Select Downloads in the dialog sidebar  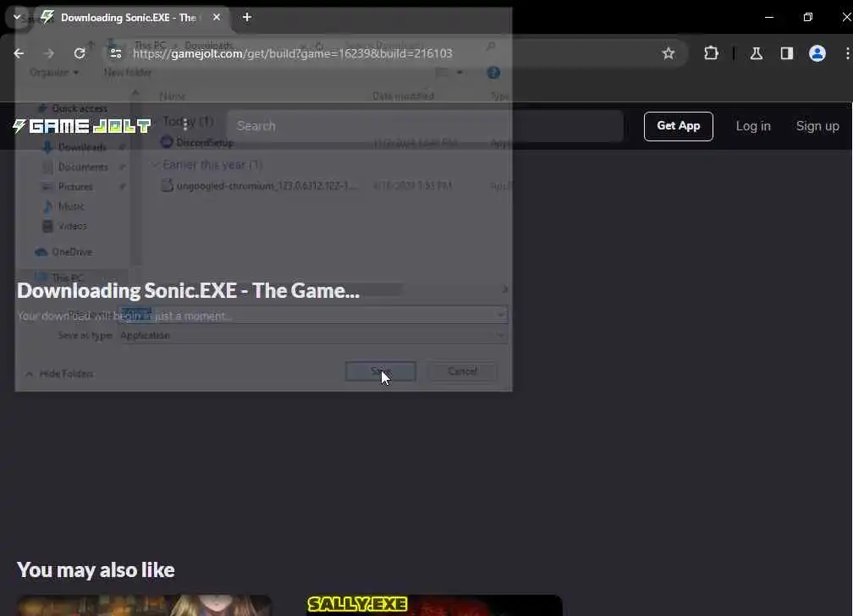[81, 147]
